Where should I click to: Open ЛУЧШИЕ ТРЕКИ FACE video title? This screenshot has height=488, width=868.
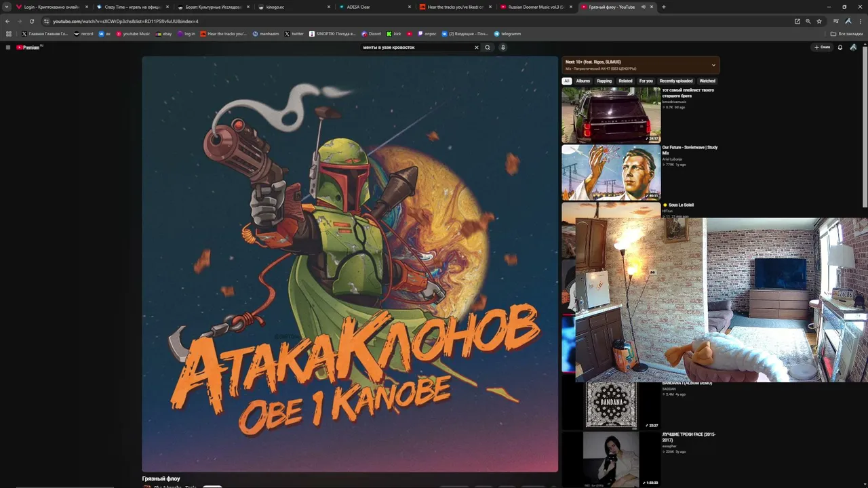[689, 437]
